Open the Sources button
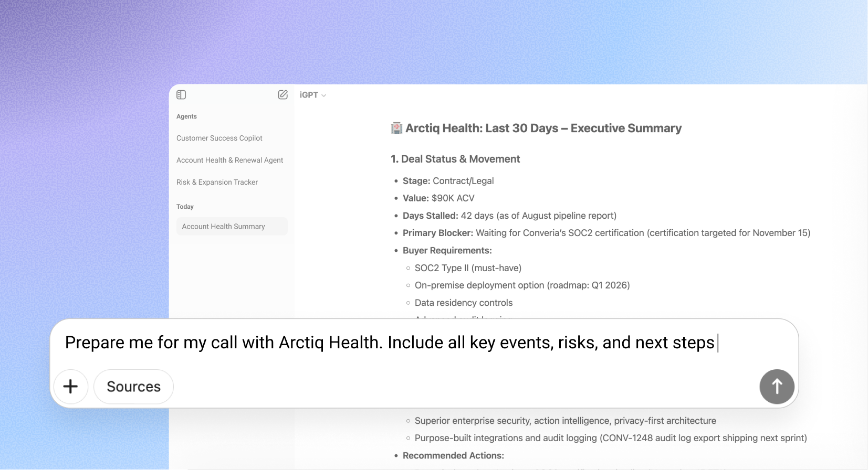 pyautogui.click(x=133, y=387)
